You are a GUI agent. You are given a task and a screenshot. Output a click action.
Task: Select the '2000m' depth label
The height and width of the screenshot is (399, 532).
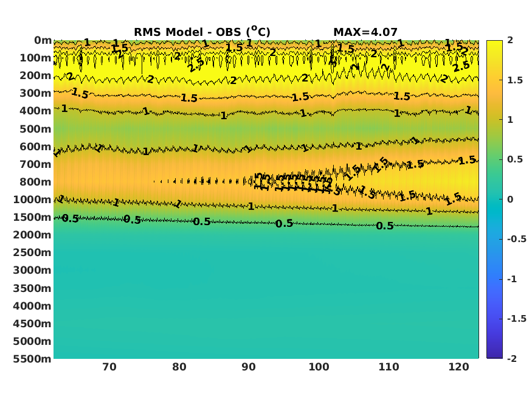(32, 235)
